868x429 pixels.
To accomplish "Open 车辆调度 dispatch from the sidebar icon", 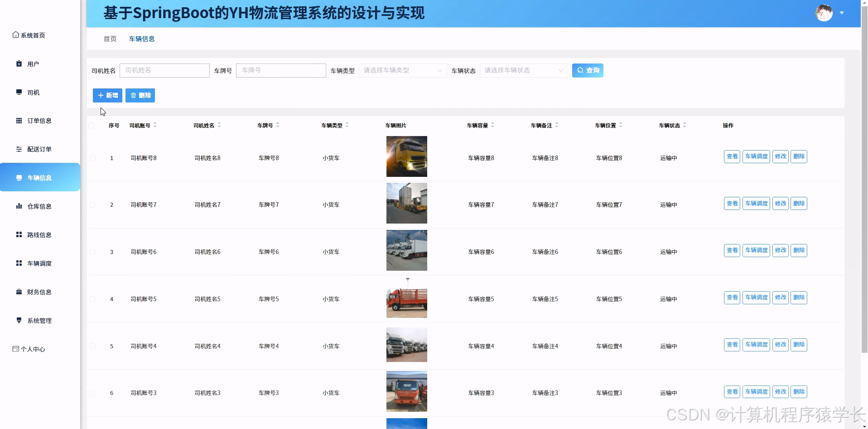I will tap(19, 263).
